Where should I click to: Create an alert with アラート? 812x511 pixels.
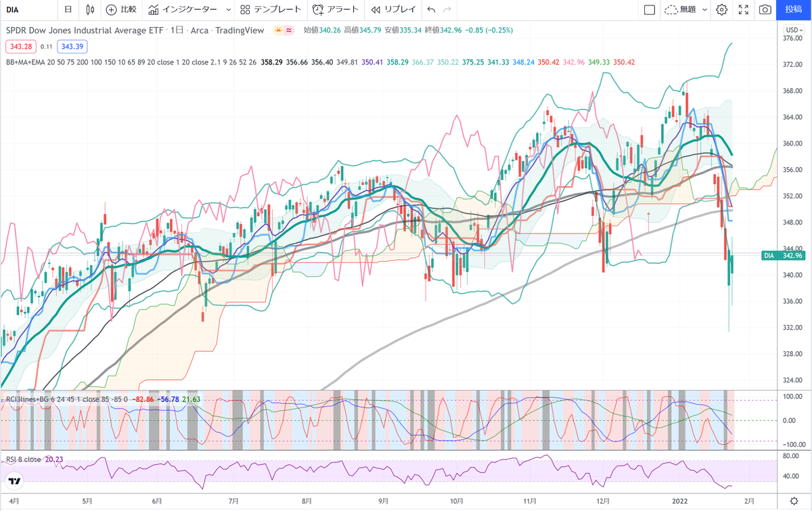336,9
